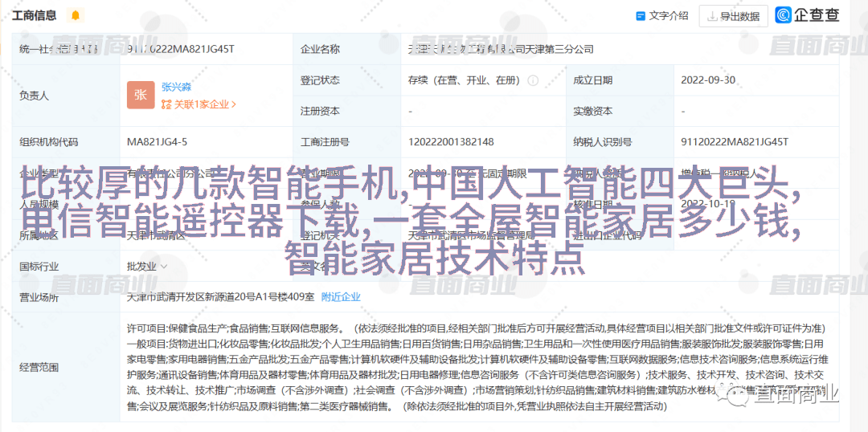Screen dimensions: 868x432
Task: Open 张兴森 person profile link
Action: [176, 87]
